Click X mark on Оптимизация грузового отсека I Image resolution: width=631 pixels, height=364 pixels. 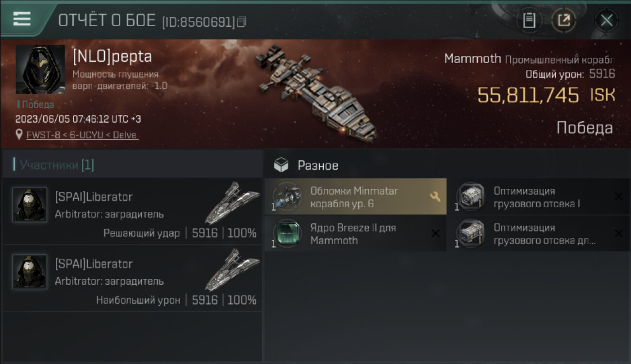pos(618,197)
